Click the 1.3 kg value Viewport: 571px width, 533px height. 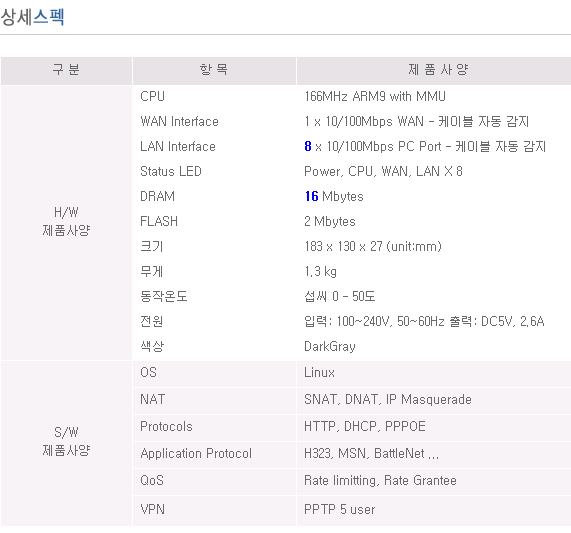[x=320, y=272]
